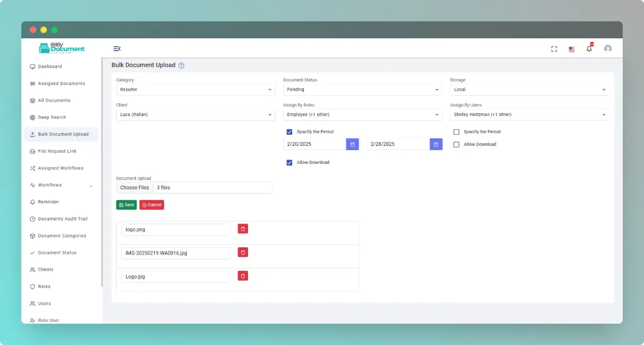
Task: Open calendar picker for 2/20/2025 date
Action: point(352,144)
